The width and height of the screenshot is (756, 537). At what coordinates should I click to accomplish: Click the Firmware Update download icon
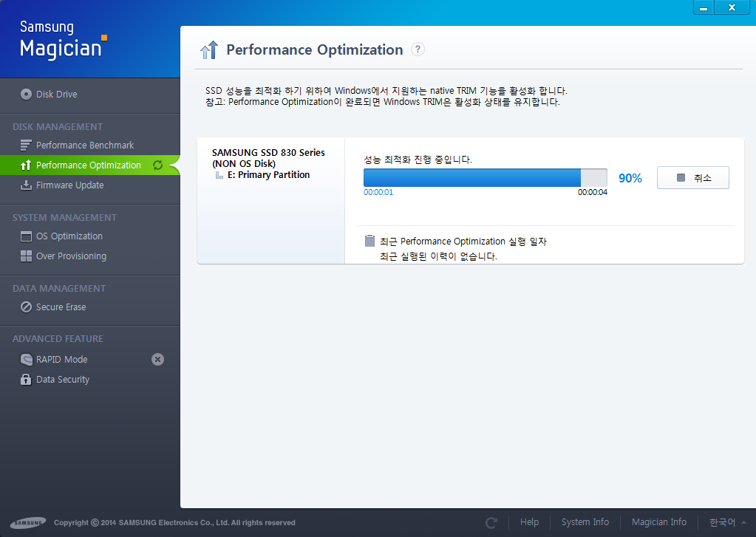[x=26, y=185]
